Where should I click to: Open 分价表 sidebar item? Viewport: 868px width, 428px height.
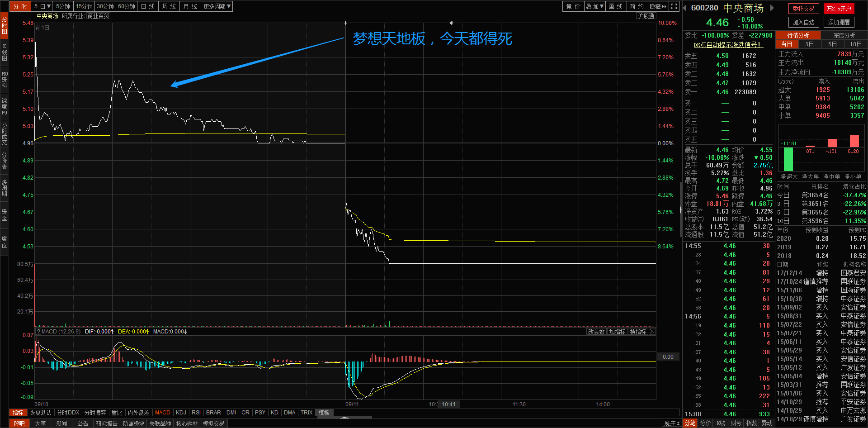pos(4,161)
